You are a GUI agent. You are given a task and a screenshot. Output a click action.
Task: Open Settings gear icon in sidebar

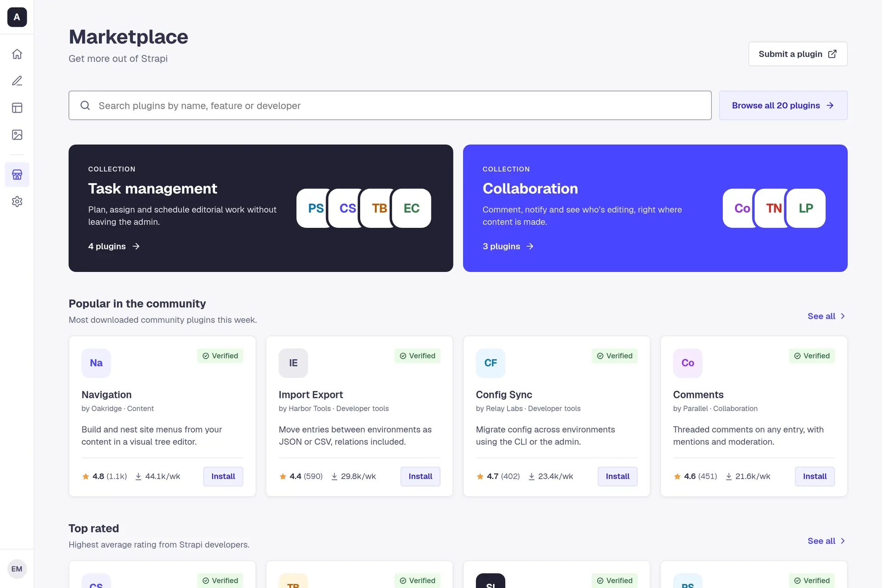click(17, 201)
